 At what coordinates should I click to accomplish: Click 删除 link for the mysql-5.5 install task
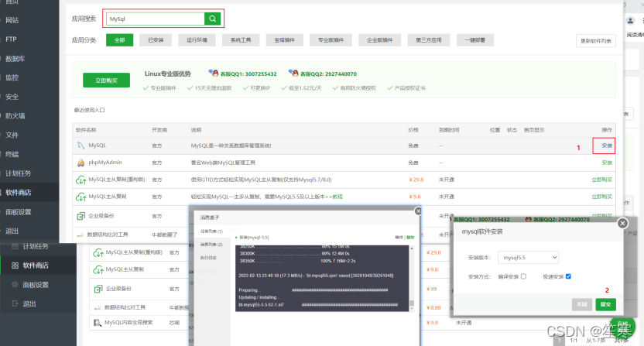(410, 238)
